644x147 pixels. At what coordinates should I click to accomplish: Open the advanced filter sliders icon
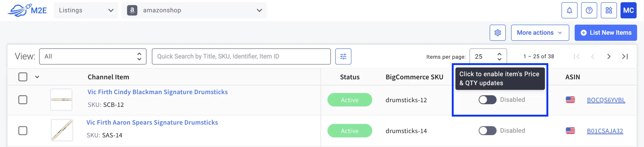[343, 56]
